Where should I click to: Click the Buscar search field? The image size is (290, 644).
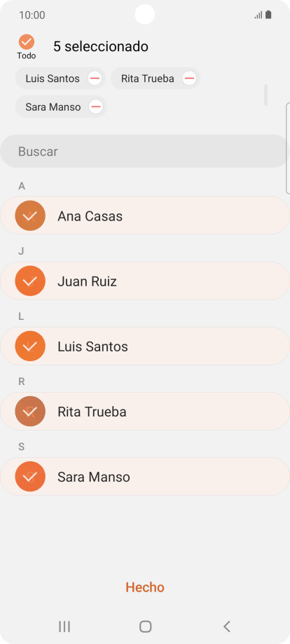(145, 151)
